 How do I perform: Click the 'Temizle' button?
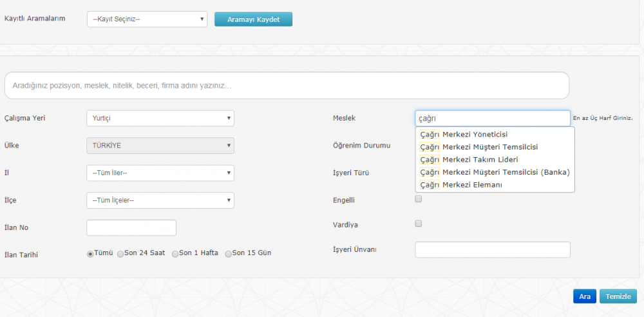point(618,296)
